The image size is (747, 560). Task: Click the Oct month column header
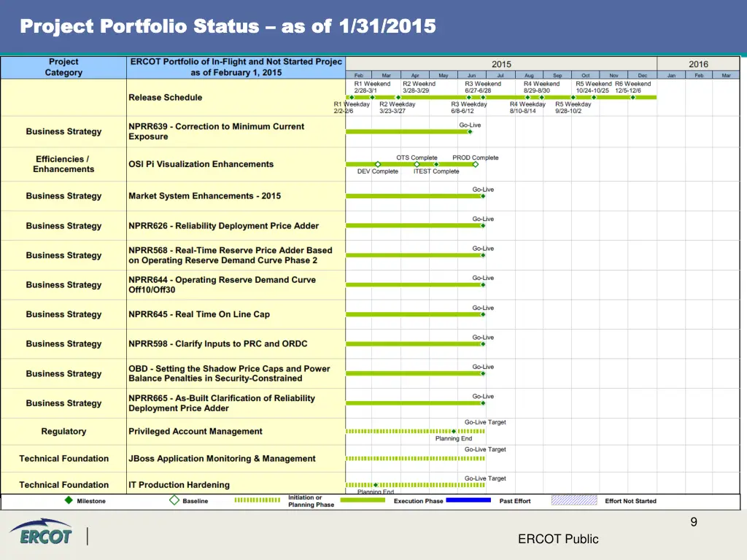click(586, 75)
